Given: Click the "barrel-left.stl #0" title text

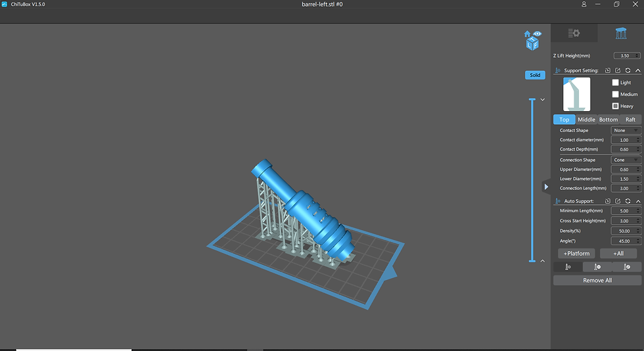Looking at the screenshot, I should [x=322, y=4].
